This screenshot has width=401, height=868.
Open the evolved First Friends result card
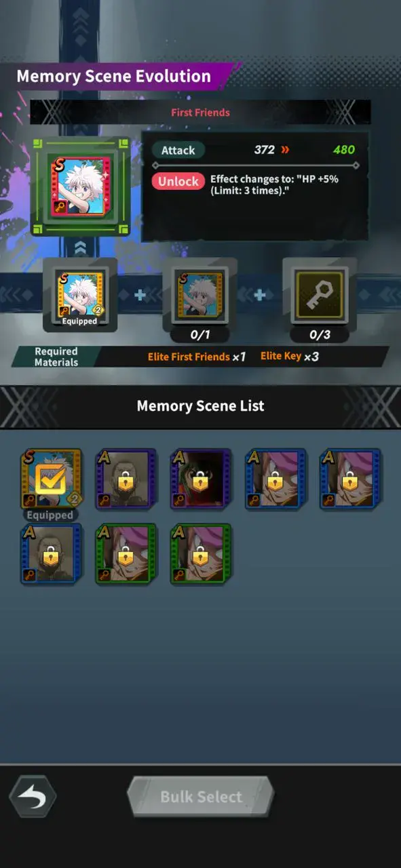coord(80,186)
